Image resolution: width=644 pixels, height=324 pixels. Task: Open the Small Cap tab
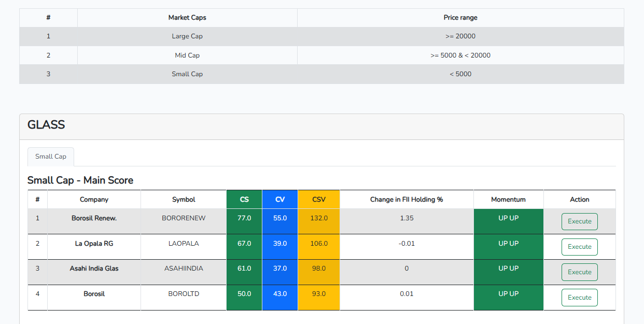[51, 157]
